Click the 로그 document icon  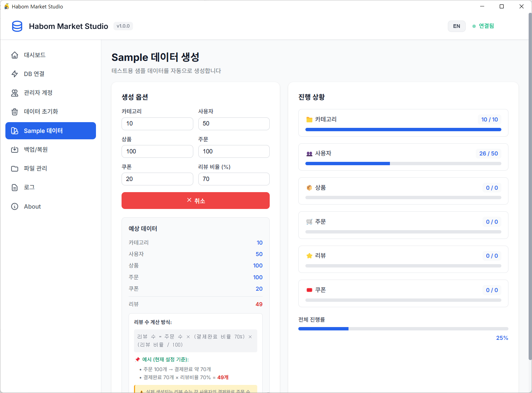(x=14, y=187)
